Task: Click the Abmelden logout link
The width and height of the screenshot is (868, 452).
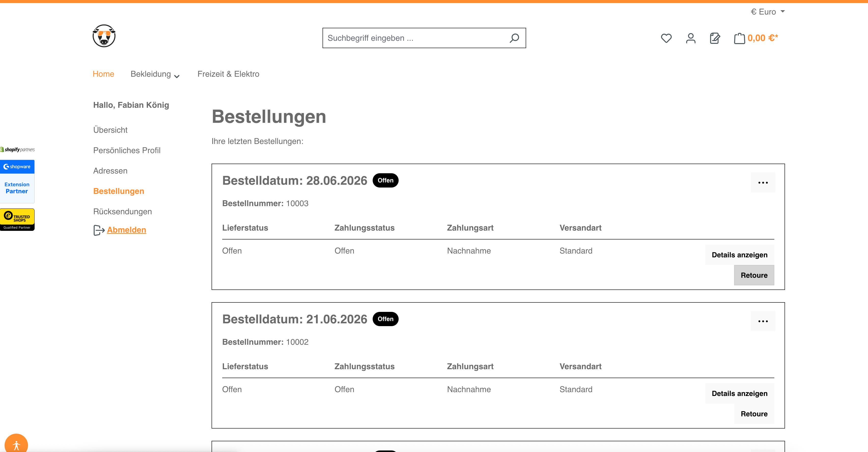Action: (x=127, y=230)
